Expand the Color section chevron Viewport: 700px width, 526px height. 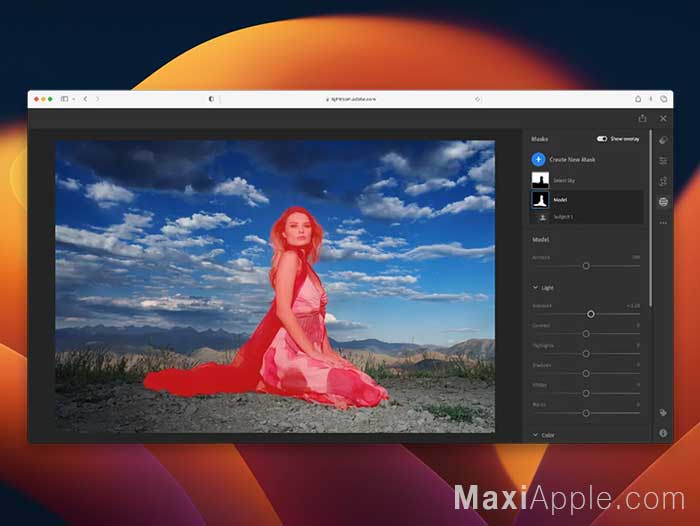(535, 435)
